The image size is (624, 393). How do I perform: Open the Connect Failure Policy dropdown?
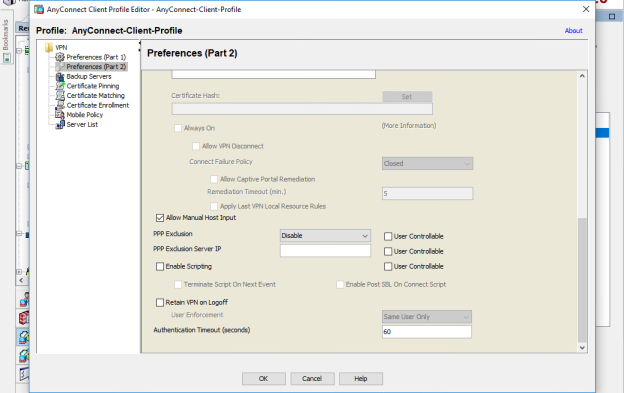click(x=427, y=163)
